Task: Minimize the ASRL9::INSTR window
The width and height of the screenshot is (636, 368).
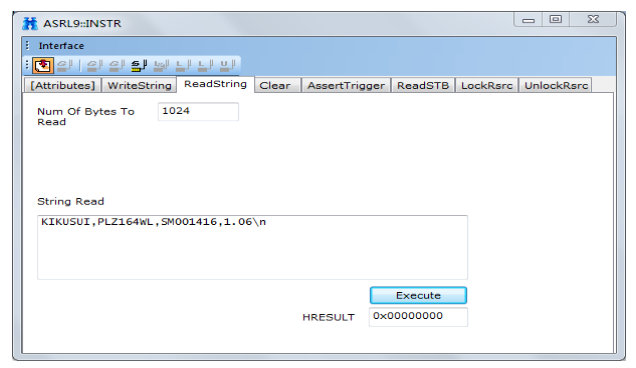Action: tap(528, 20)
